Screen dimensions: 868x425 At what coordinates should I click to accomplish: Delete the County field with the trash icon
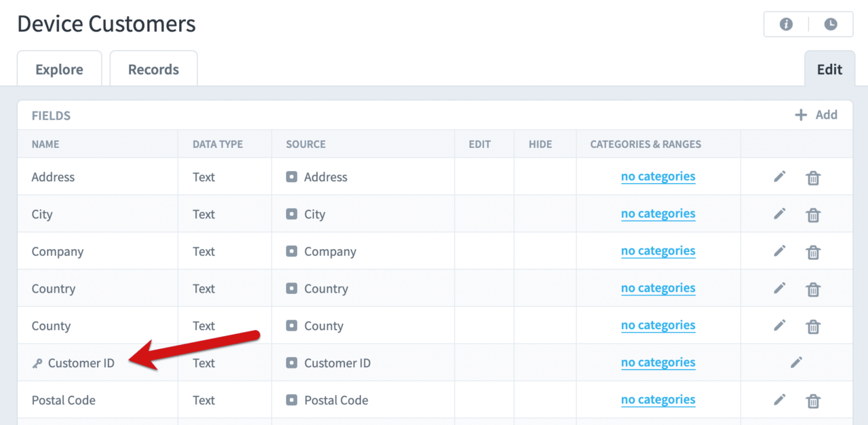click(x=813, y=326)
